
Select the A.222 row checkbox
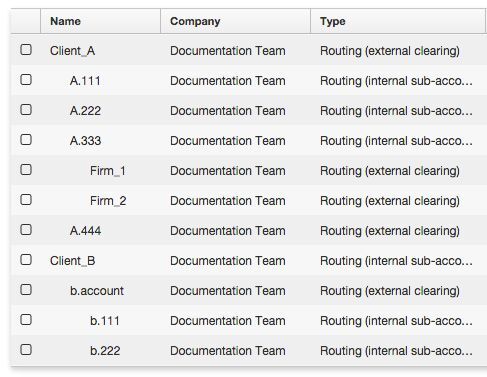coord(26,110)
